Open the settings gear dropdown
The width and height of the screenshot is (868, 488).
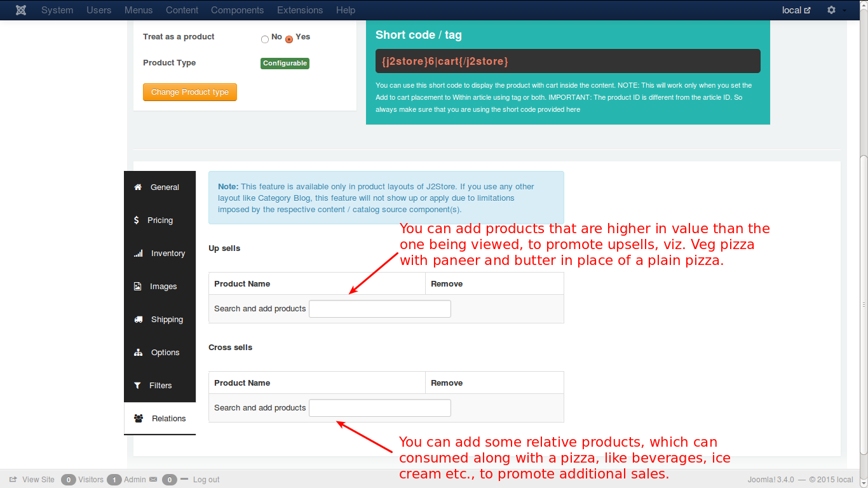tap(836, 10)
